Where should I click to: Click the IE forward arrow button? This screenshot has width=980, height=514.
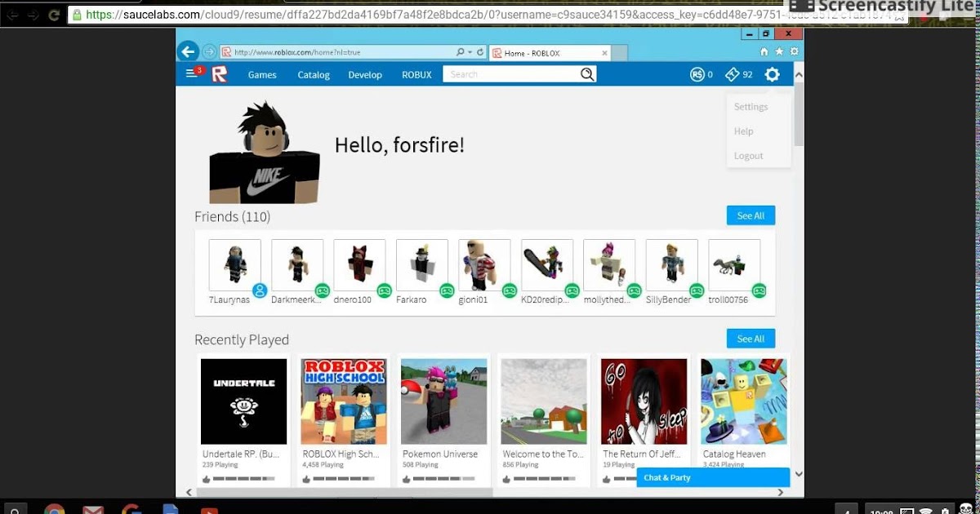(209, 51)
